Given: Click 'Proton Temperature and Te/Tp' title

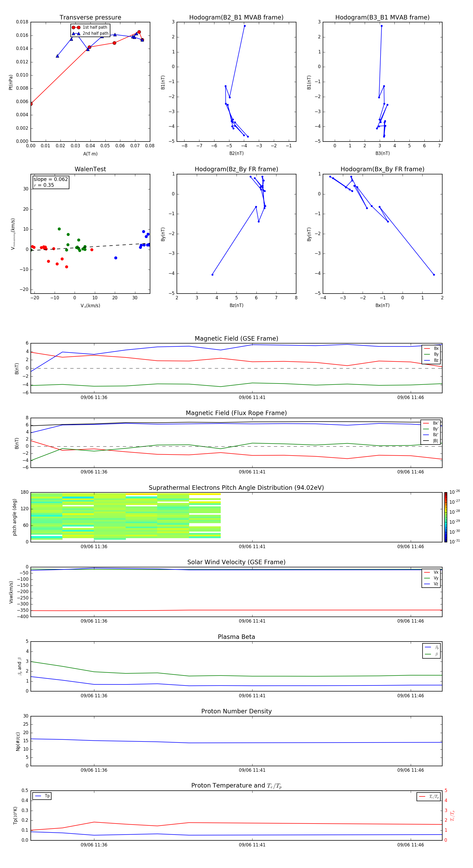Looking at the screenshot, I should pos(236,786).
